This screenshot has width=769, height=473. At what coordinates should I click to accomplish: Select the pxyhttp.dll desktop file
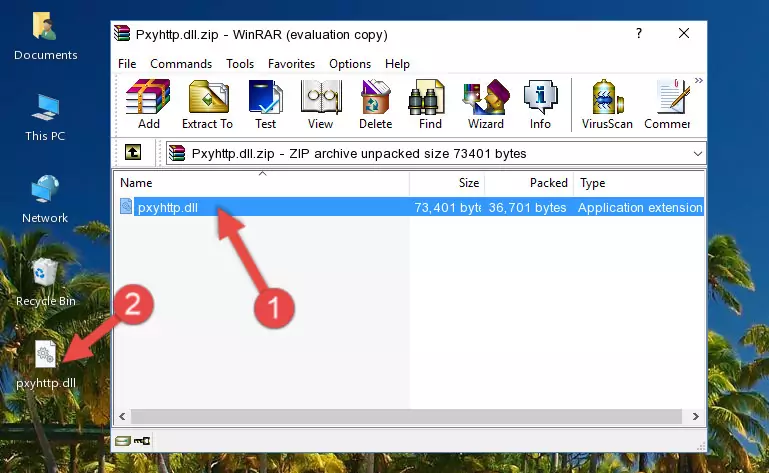click(x=46, y=365)
